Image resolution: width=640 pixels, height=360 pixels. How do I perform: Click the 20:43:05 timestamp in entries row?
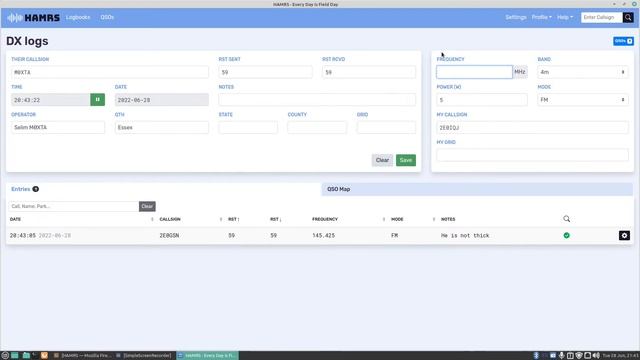click(x=23, y=236)
